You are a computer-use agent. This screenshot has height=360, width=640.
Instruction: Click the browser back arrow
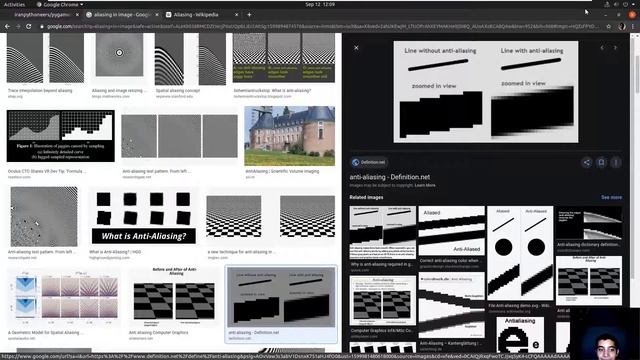pos(7,27)
